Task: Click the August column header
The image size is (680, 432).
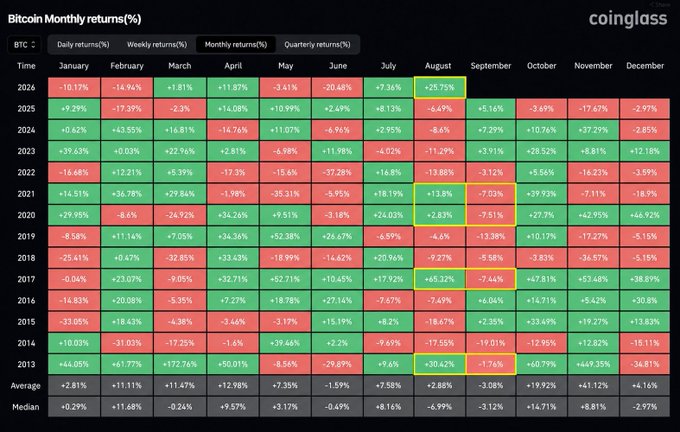Action: pyautogui.click(x=438, y=66)
